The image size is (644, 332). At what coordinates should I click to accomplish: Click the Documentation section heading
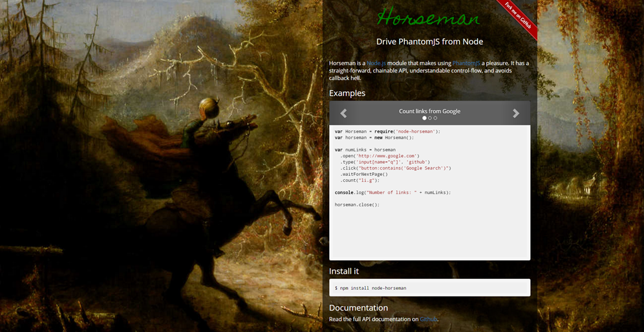click(358, 307)
